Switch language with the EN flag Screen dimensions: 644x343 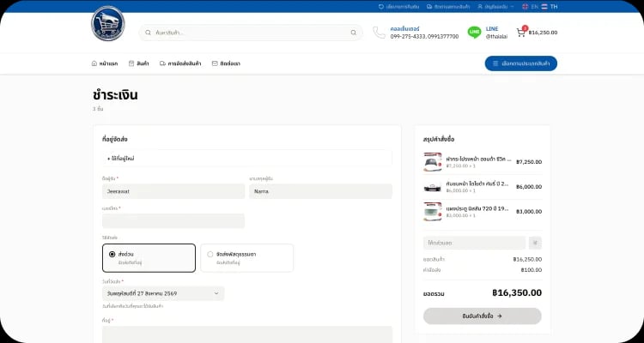pyautogui.click(x=526, y=7)
